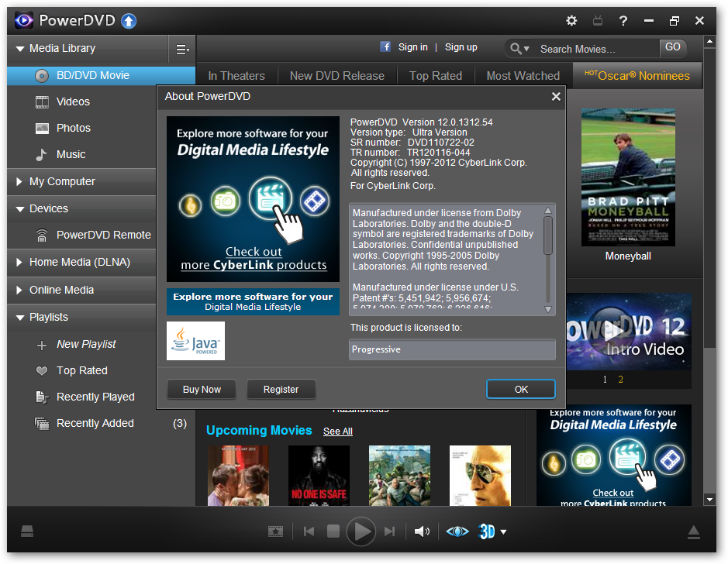Click the Facebook icon next to Sign in

[x=385, y=46]
